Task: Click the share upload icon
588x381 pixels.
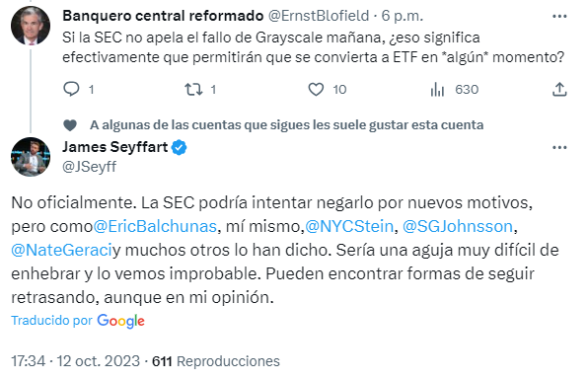Action: pos(559,89)
